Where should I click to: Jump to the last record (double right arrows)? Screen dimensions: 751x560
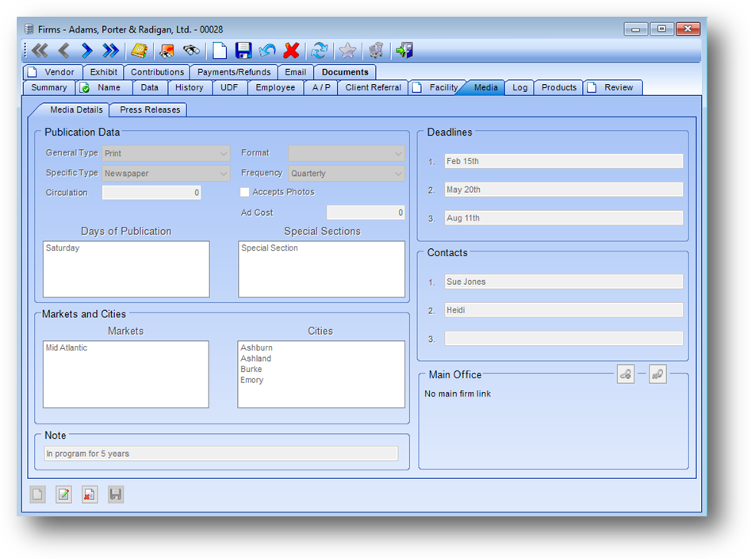pos(111,50)
